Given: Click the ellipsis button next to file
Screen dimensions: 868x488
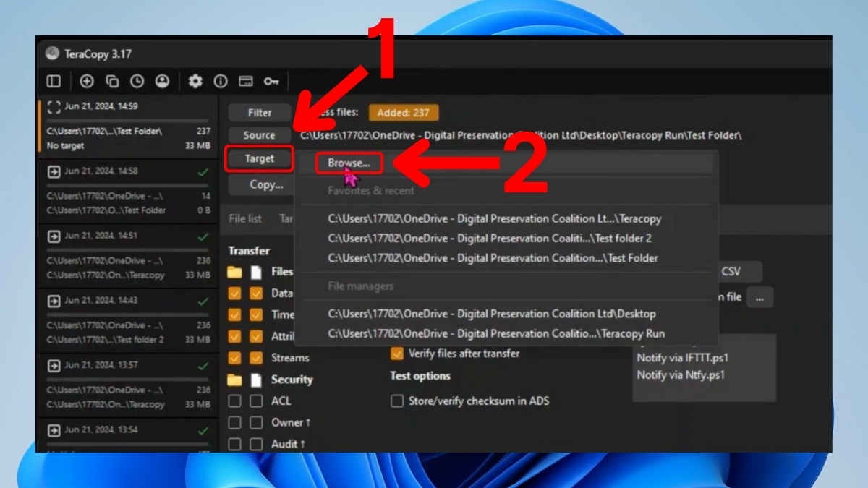Looking at the screenshot, I should [759, 297].
